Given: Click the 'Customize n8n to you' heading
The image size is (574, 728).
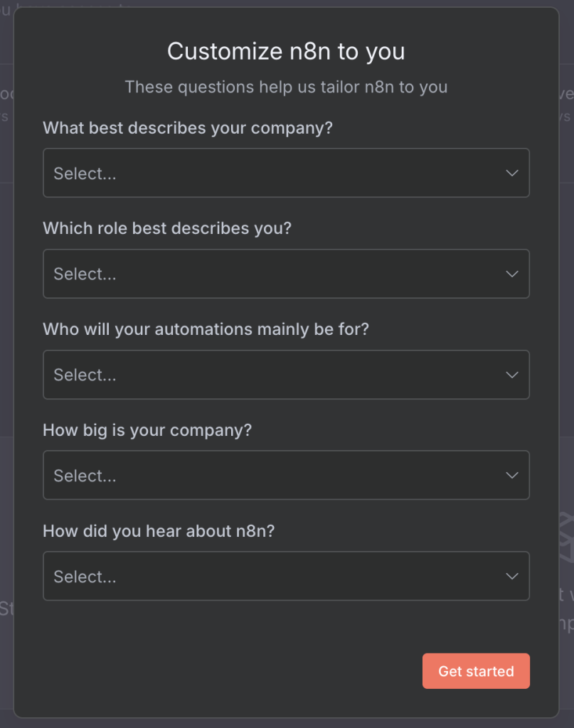Looking at the screenshot, I should point(286,51).
